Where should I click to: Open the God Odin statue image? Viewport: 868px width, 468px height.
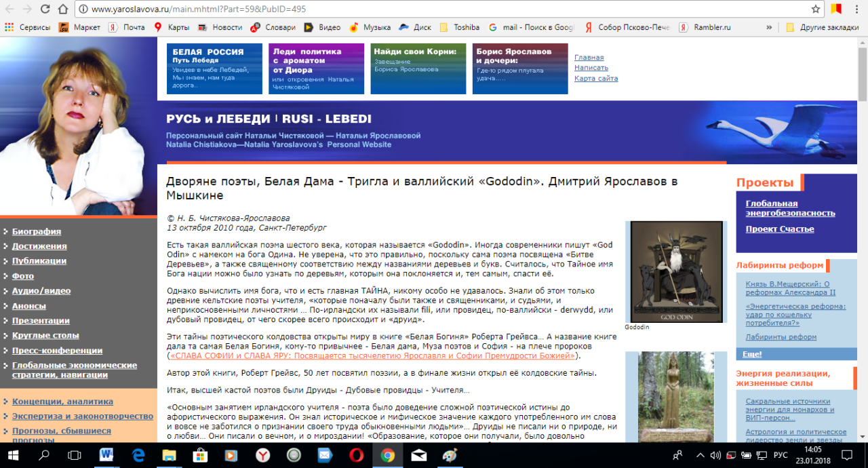(675, 271)
